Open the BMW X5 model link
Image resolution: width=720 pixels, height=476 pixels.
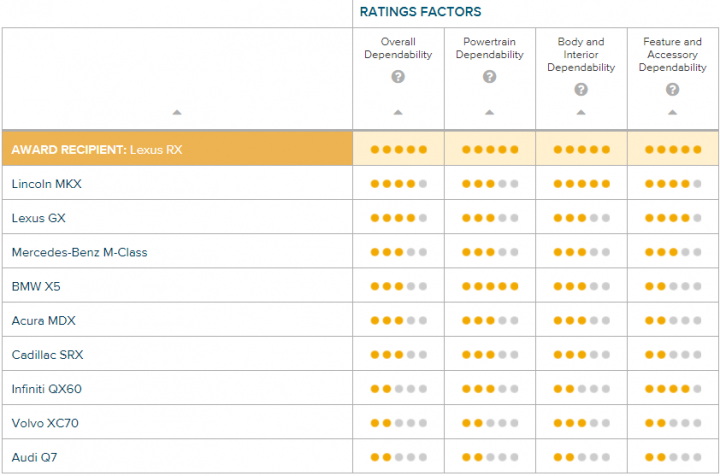click(x=36, y=286)
